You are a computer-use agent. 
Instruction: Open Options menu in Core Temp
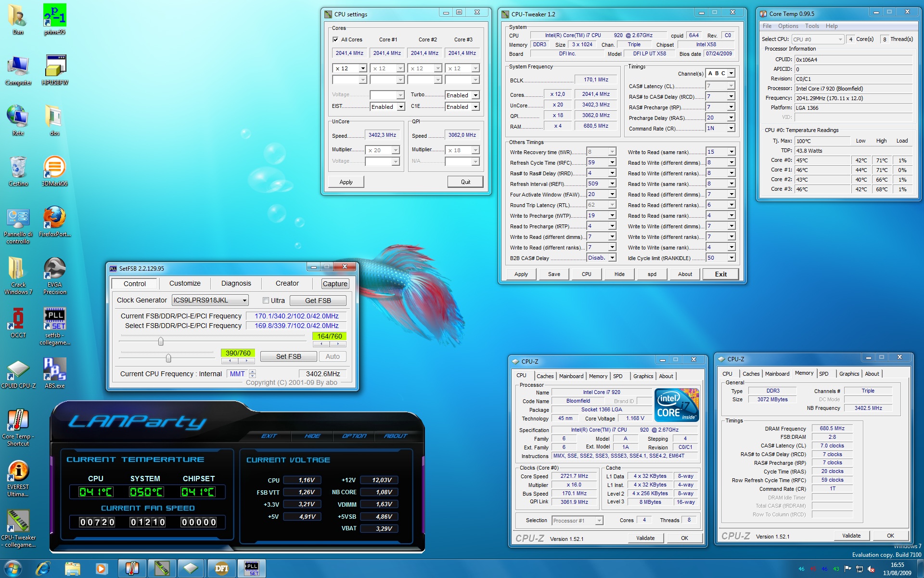tap(788, 26)
